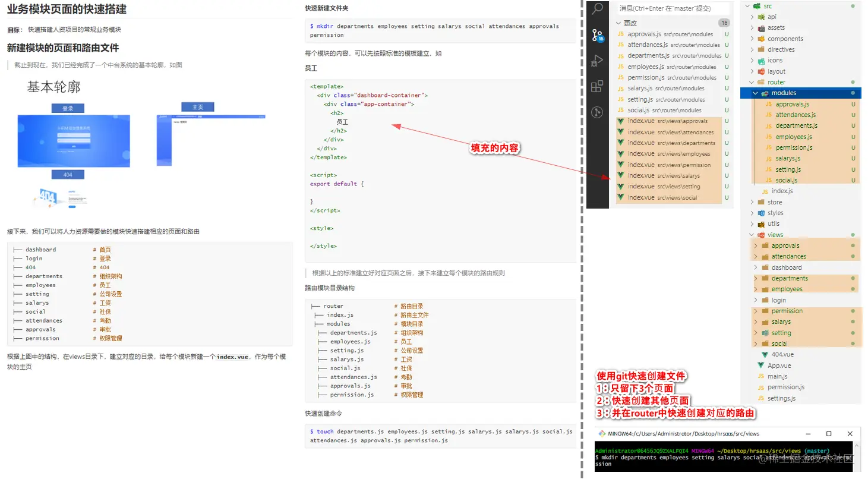The width and height of the screenshot is (868, 479).
Task: Click the Vue icon of index.vue src\views\approvals
Action: [621, 121]
